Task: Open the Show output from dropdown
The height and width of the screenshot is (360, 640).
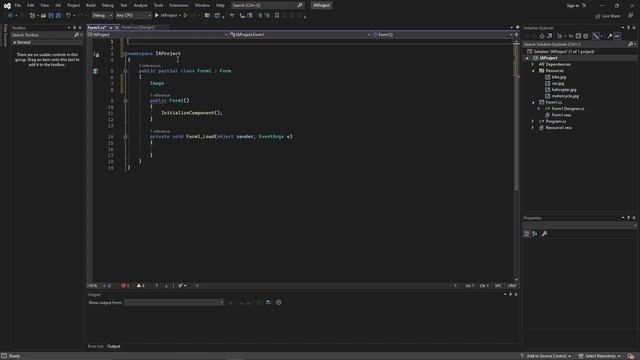Action: coord(174,302)
